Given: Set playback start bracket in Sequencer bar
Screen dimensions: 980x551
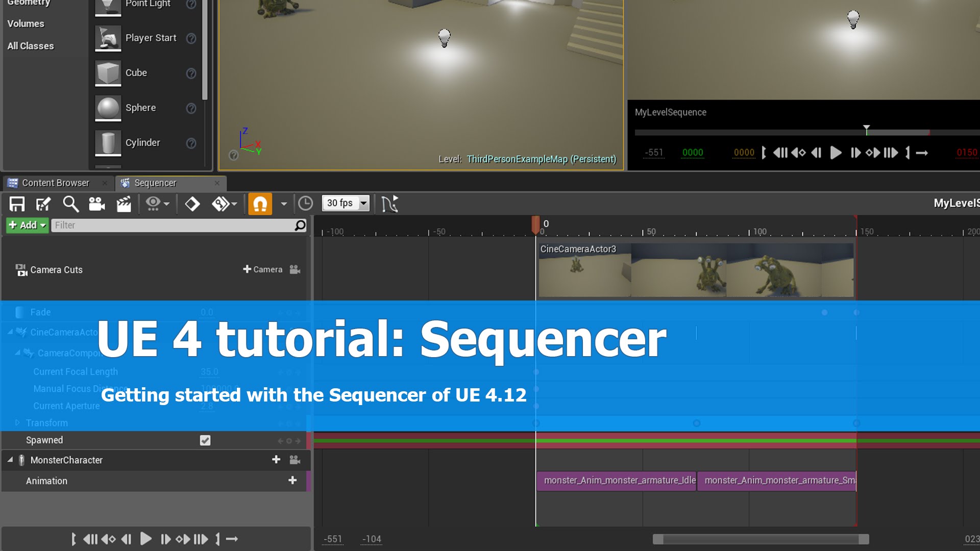Looking at the screenshot, I should click(x=73, y=539).
